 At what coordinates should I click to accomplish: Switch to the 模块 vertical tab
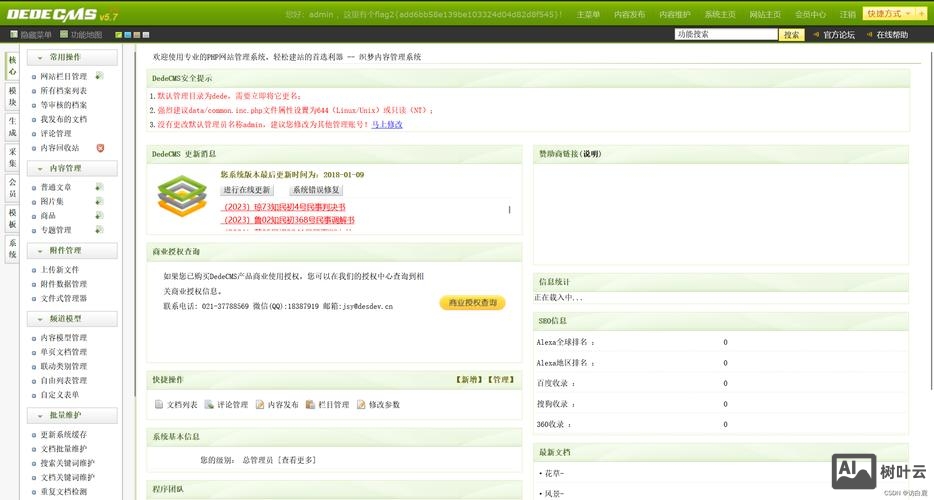click(x=13, y=97)
